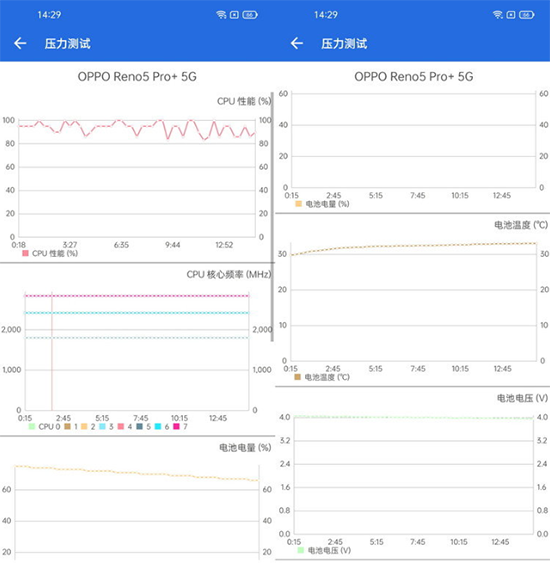Go back using right screen's arrow
Screen dimensions: 550x563
[297, 43]
